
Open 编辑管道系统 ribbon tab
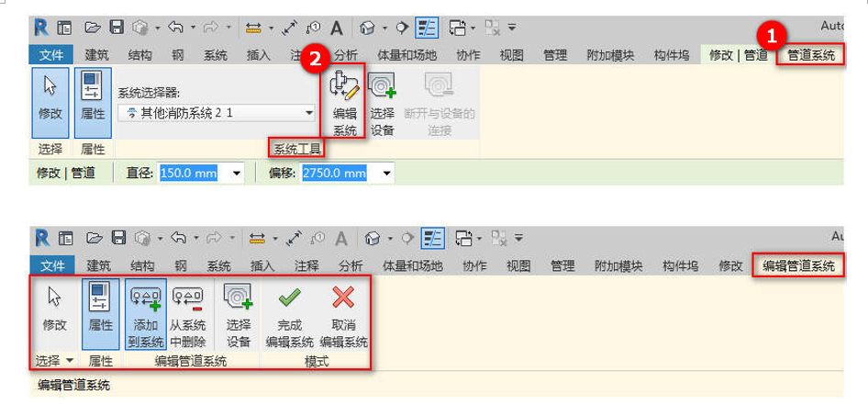798,266
